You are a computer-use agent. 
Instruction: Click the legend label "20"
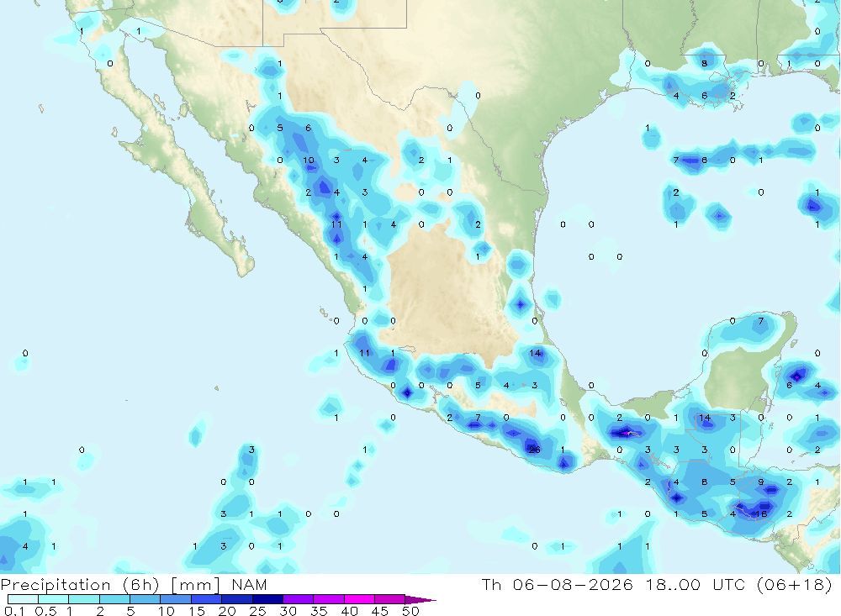[227, 611]
